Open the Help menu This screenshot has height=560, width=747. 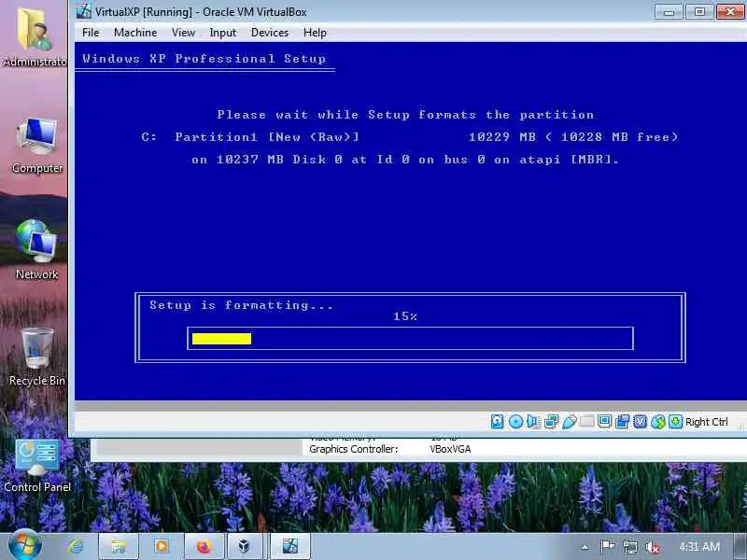point(315,33)
